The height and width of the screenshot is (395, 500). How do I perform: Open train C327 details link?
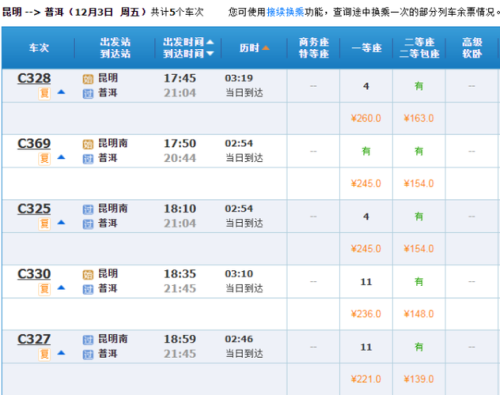(34, 339)
